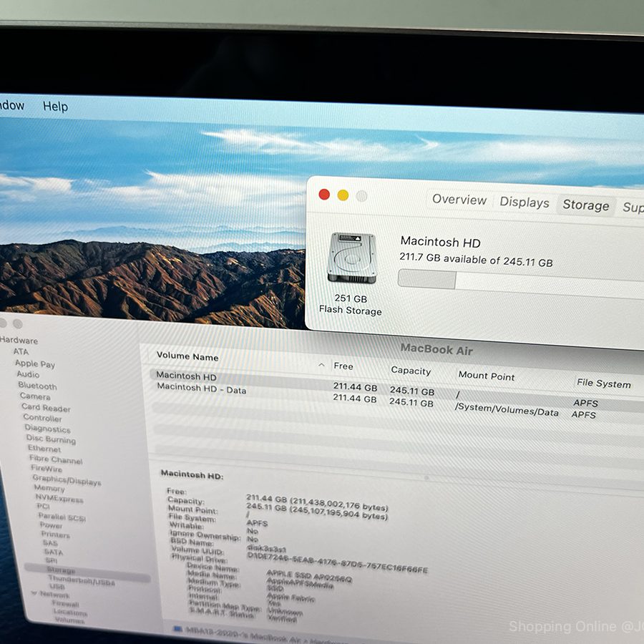The height and width of the screenshot is (644, 644).
Task: Show Power information in the sidebar
Action: 51,525
